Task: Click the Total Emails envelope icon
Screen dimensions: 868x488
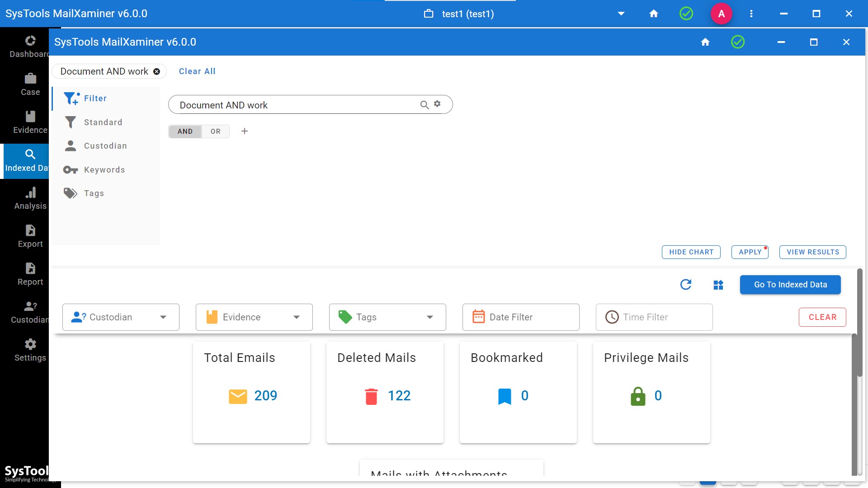Action: 238,396
